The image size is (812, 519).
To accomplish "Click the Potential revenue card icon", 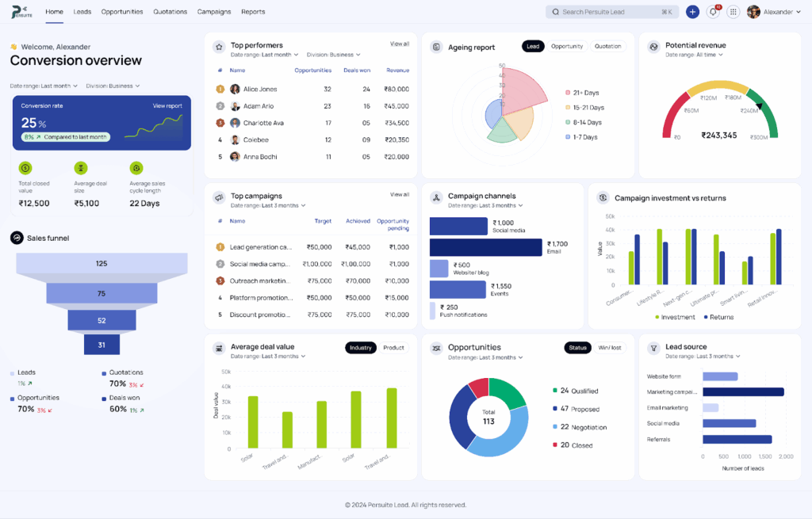I will point(653,47).
